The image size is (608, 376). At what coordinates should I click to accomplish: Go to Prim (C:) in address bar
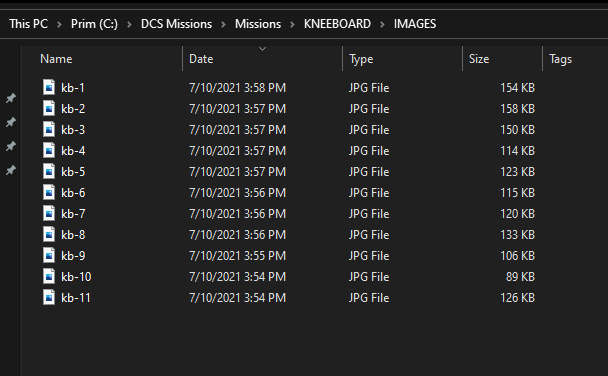click(x=94, y=24)
